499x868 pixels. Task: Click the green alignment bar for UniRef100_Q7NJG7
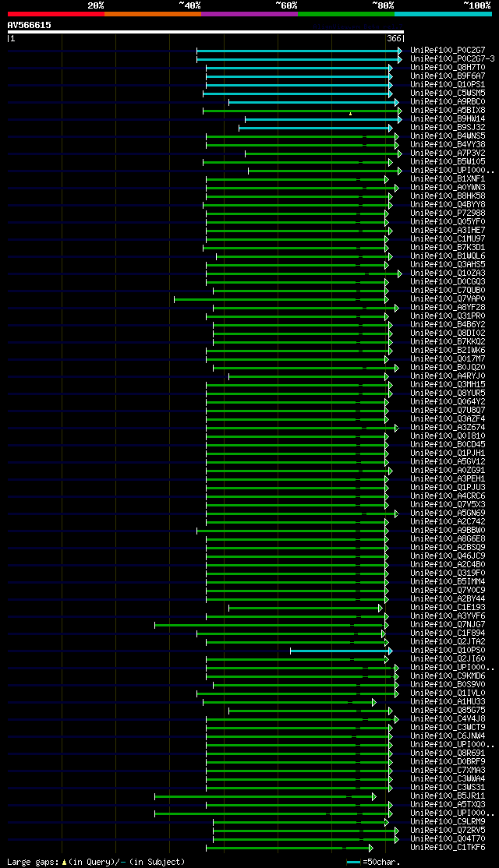[271, 625]
